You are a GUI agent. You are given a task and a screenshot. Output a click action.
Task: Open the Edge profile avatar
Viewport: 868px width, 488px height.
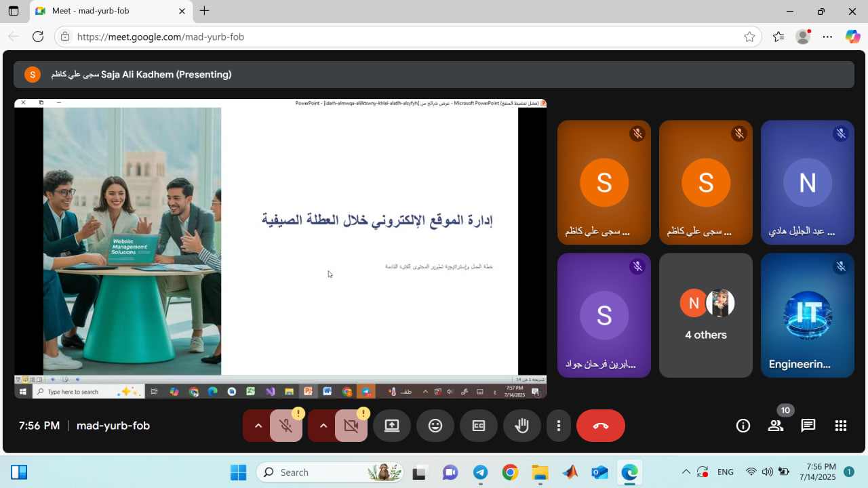803,37
